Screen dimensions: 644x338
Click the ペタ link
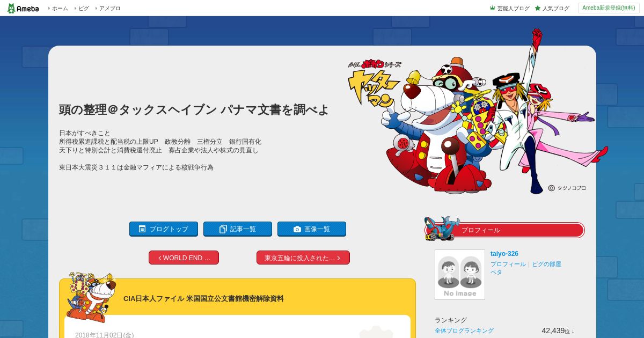496,273
